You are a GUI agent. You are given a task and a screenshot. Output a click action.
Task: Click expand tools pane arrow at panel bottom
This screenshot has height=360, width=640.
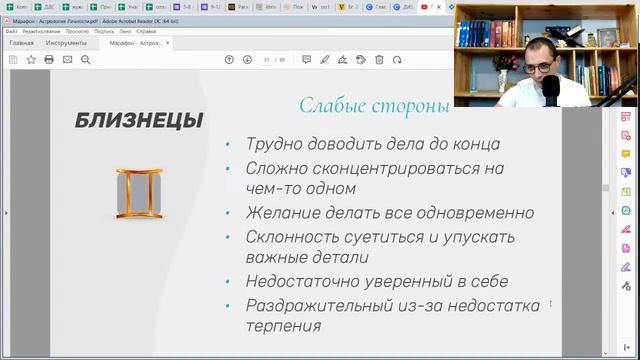pyautogui.click(x=627, y=348)
